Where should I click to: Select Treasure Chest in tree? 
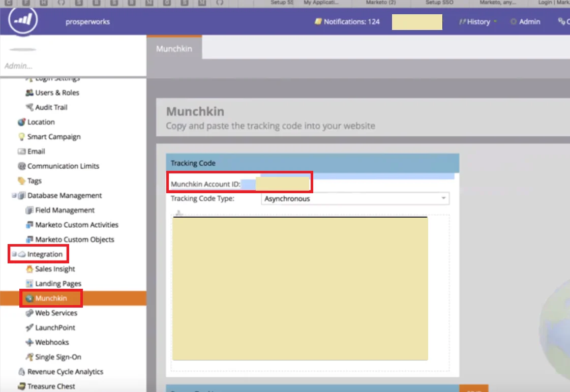51,386
